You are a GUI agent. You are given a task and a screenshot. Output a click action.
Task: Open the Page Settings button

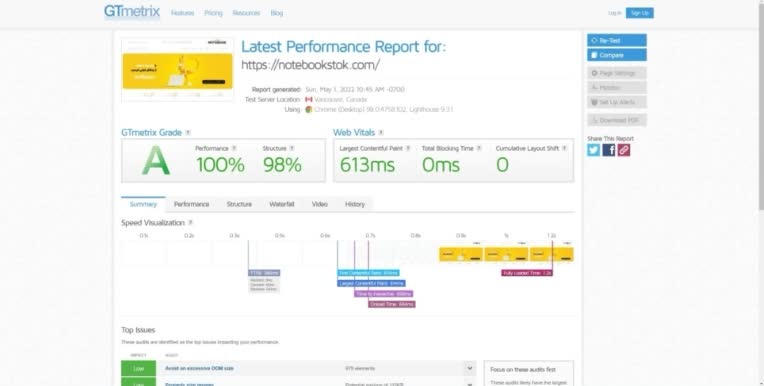pyautogui.click(x=617, y=73)
